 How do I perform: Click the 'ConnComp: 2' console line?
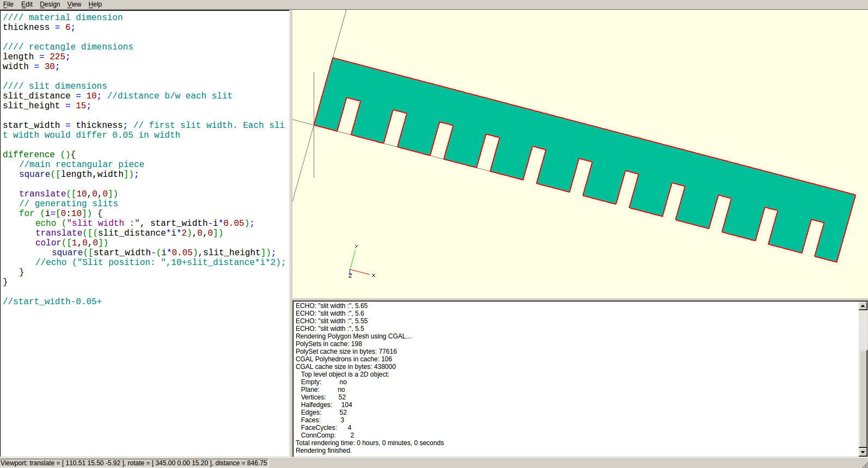click(327, 435)
